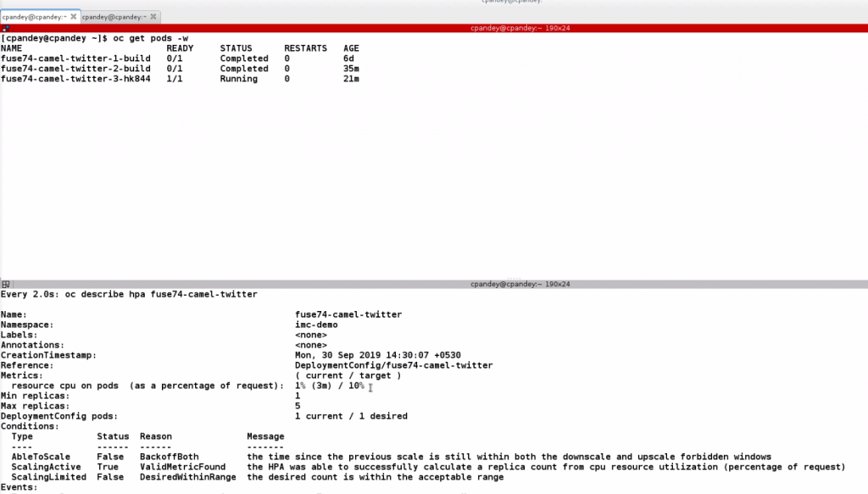Click the fuse74-camel-twitter-1-build pod row
Screen dimensions: 868x494
(x=75, y=58)
